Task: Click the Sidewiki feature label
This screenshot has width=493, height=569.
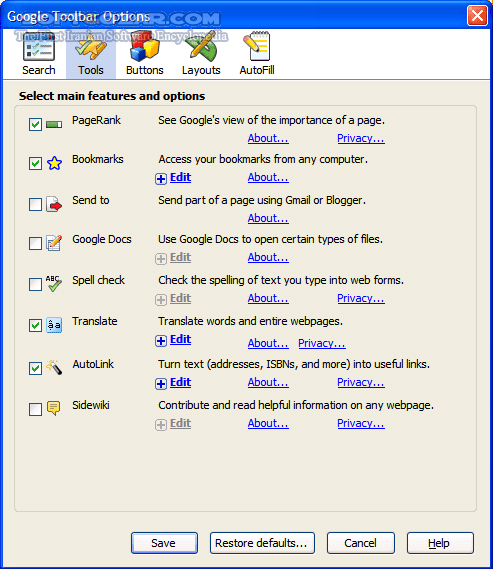Action: (91, 405)
